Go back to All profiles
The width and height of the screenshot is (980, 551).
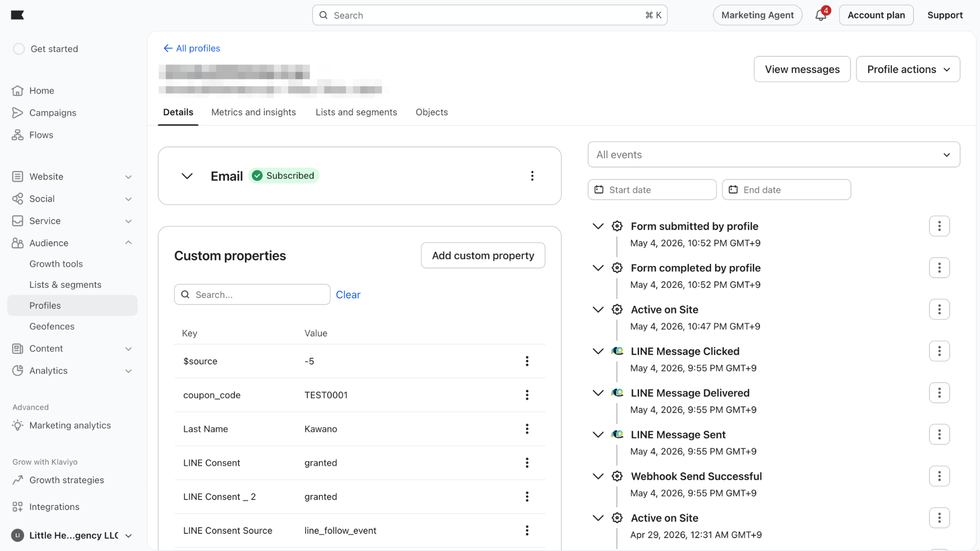point(192,48)
